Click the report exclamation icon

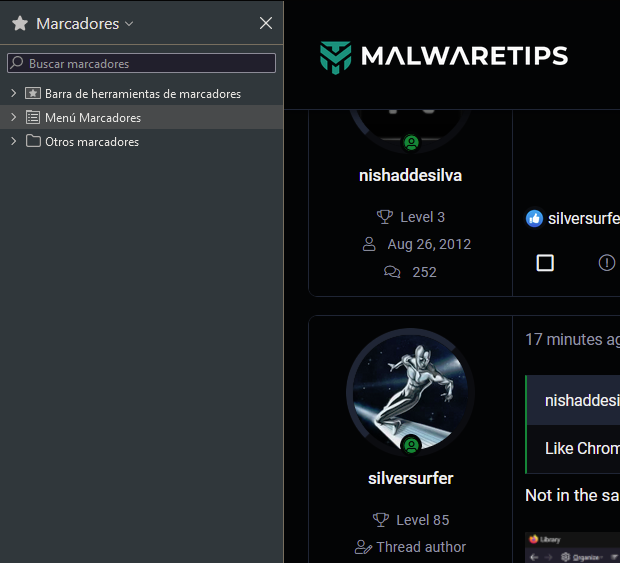(607, 263)
